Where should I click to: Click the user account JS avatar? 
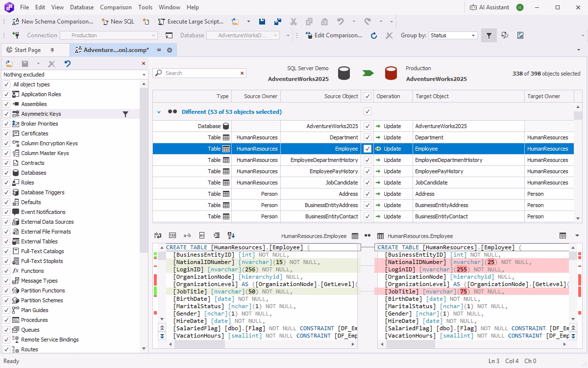pyautogui.click(x=520, y=7)
